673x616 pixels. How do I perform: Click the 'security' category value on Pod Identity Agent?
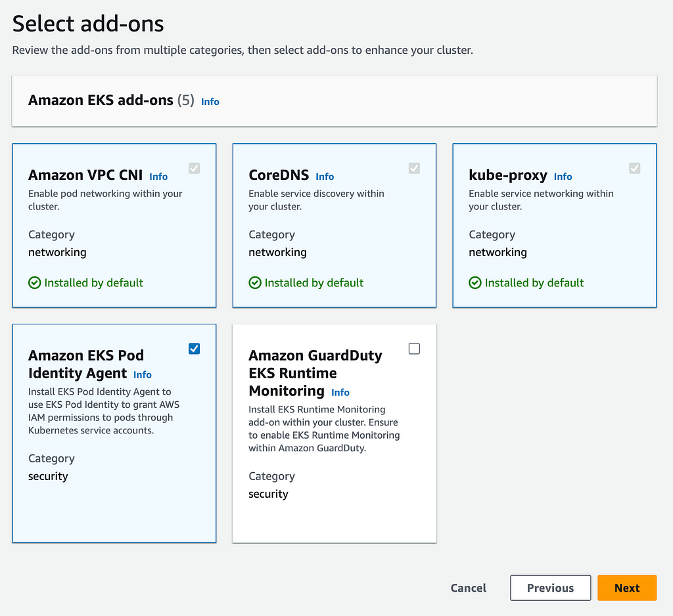pos(48,476)
